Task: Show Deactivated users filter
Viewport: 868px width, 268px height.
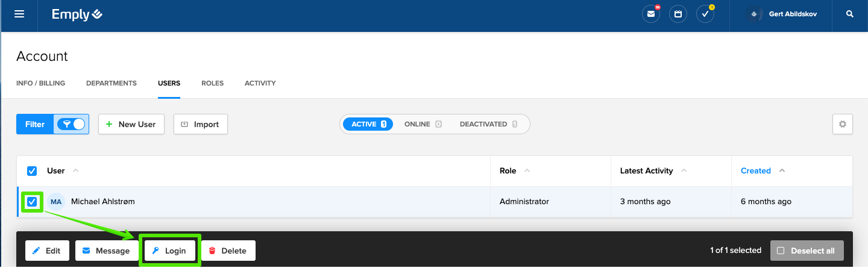Action: 488,124
